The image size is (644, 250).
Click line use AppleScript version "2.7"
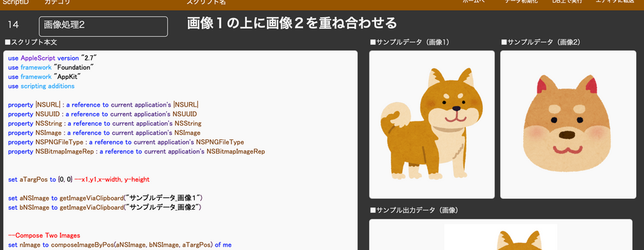pos(53,58)
